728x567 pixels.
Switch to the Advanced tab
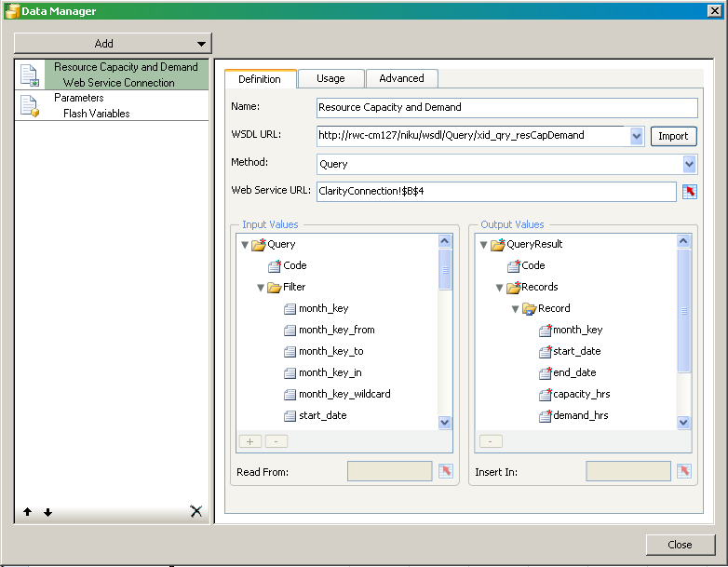(401, 78)
